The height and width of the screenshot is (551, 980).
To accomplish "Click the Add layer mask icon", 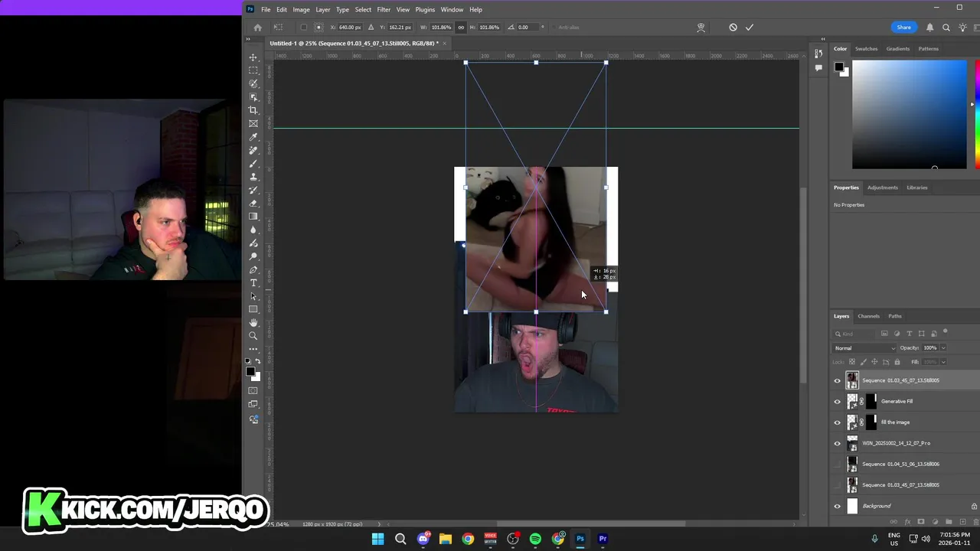I will 921,522.
